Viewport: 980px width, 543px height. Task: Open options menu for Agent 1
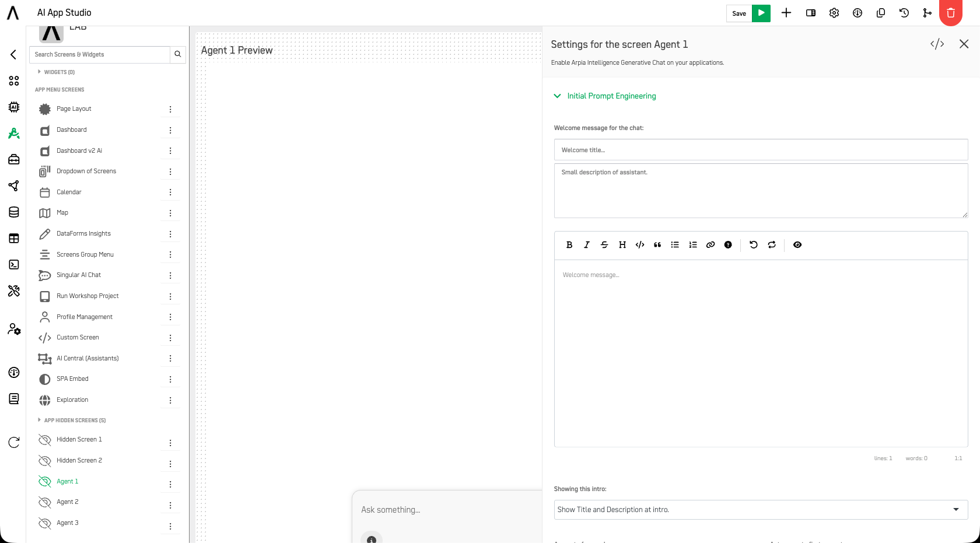click(x=170, y=485)
